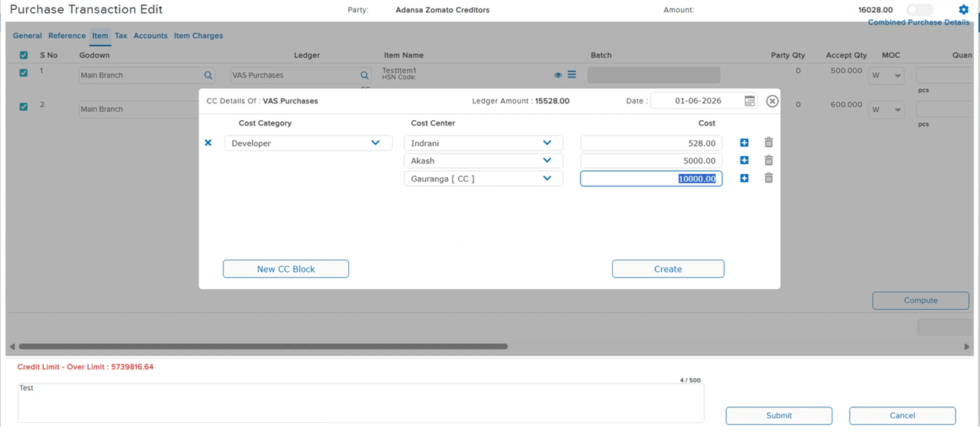The width and height of the screenshot is (980, 435).
Task: Submit the purchase transaction
Action: [779, 415]
